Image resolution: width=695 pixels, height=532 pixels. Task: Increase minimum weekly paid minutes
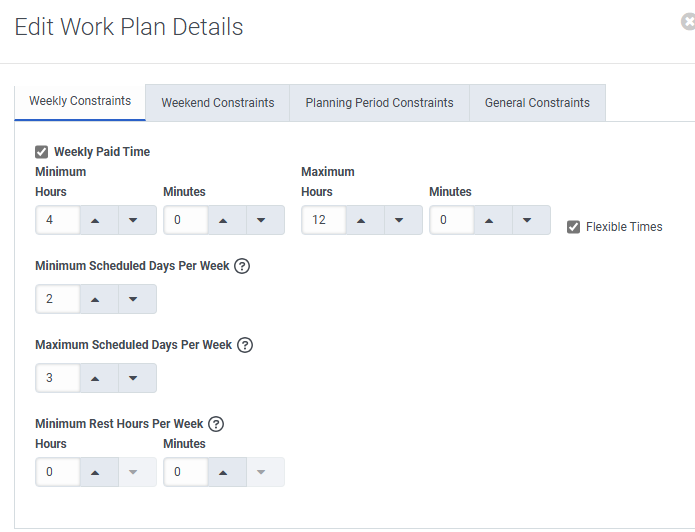(x=223, y=220)
